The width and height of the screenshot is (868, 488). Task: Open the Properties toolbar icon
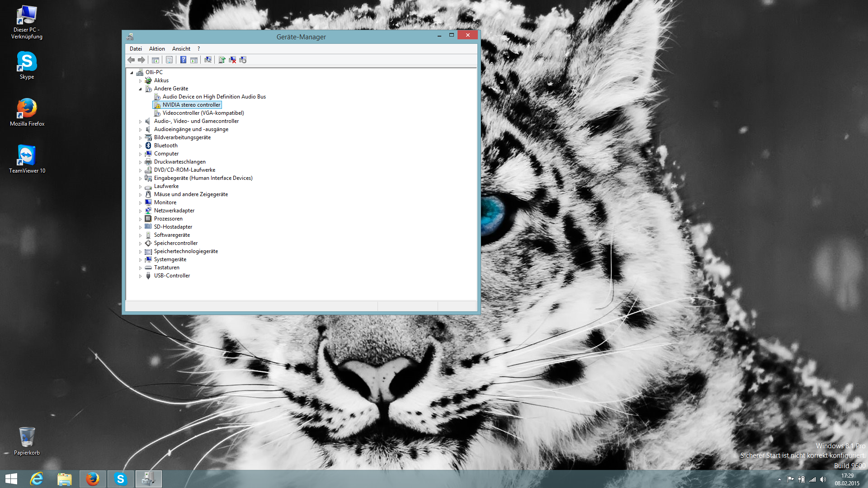(169, 60)
